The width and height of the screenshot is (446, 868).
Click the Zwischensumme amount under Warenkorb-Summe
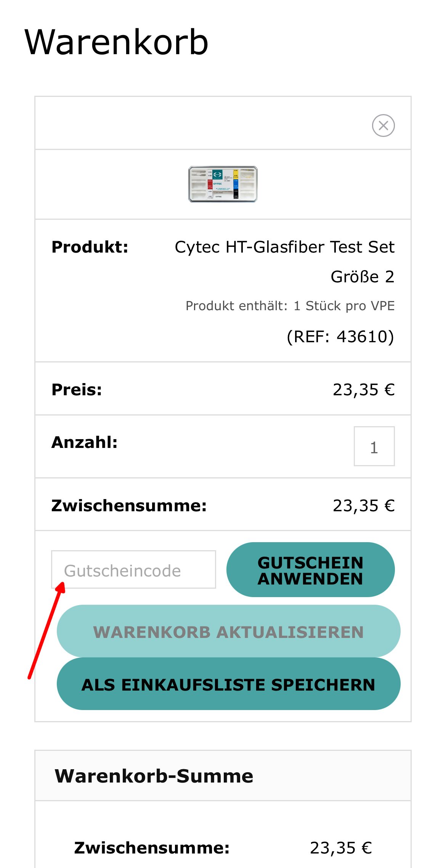coord(341,848)
